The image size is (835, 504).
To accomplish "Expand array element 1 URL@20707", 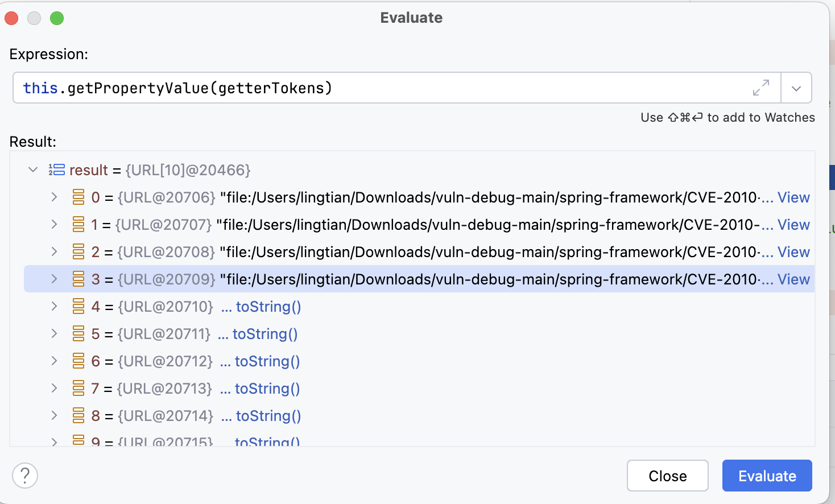I will [x=54, y=224].
